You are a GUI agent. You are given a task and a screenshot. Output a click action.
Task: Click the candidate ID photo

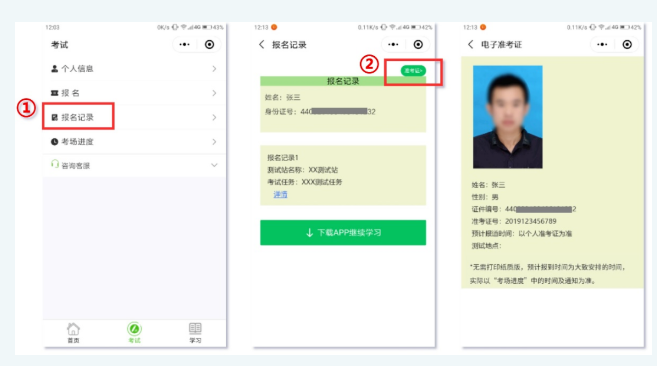[x=508, y=117]
